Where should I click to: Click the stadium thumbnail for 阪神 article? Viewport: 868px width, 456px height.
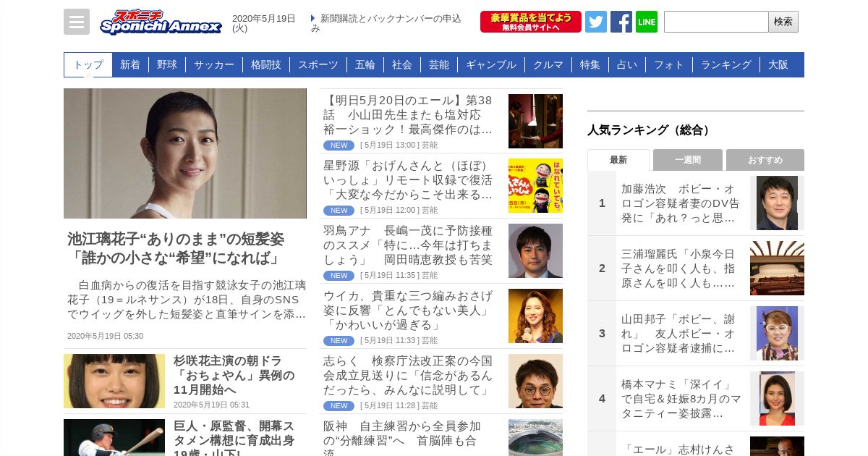coord(535,437)
